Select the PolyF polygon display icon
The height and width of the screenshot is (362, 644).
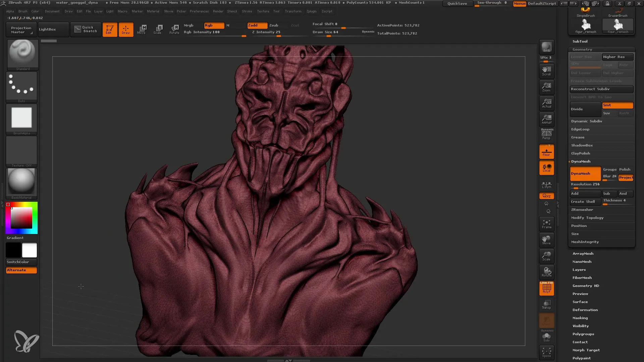pyautogui.click(x=546, y=288)
